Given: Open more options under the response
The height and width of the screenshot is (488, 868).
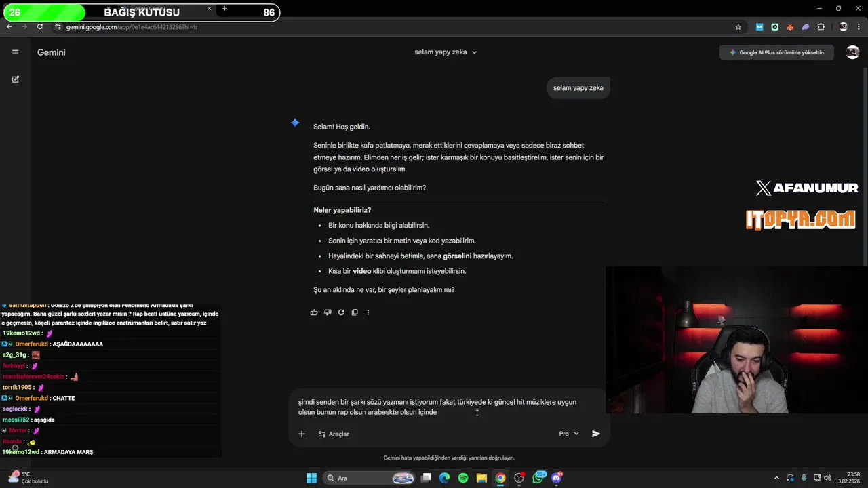Looking at the screenshot, I should pyautogui.click(x=368, y=312).
